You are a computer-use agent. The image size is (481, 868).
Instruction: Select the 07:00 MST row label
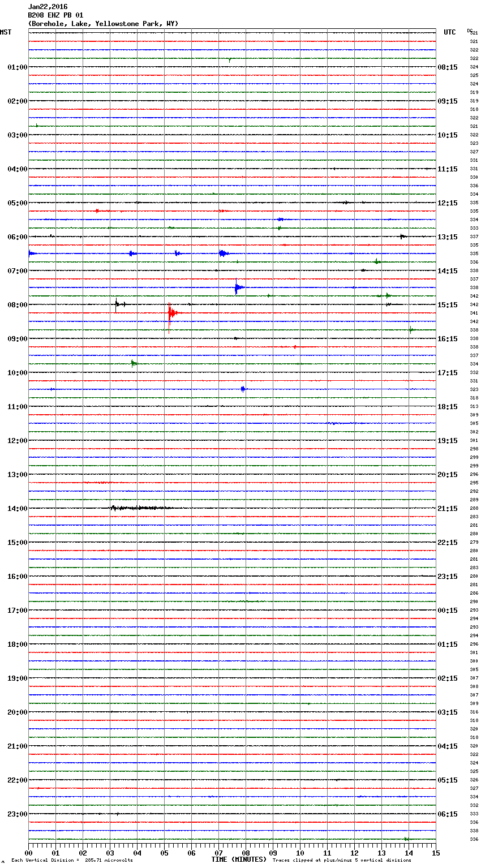coord(18,271)
